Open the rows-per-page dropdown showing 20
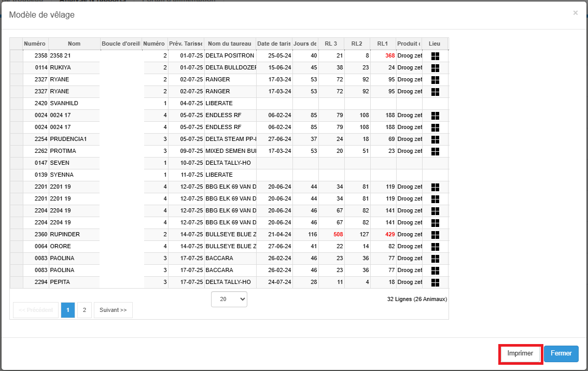Viewport: 588px width, 371px height. [229, 299]
